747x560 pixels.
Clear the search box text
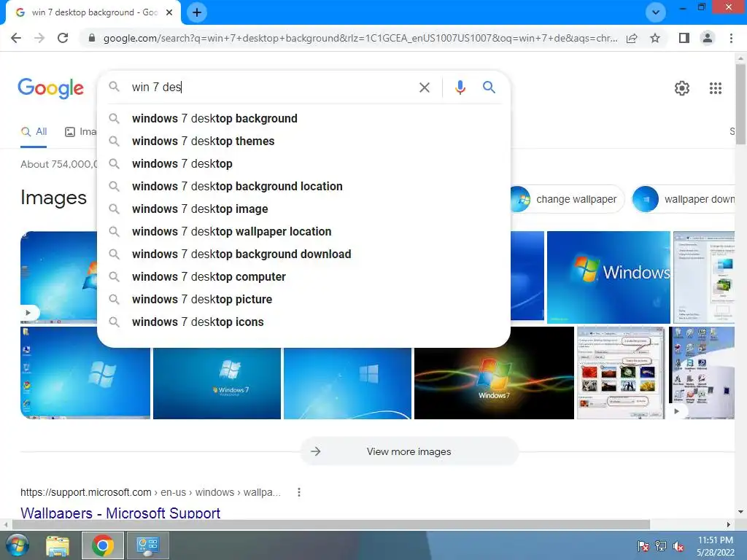tap(425, 87)
